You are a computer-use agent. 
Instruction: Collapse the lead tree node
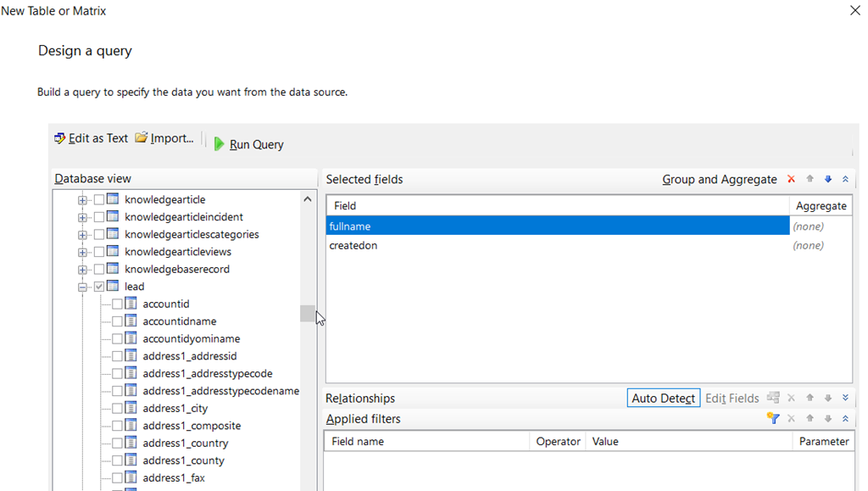[x=82, y=287]
